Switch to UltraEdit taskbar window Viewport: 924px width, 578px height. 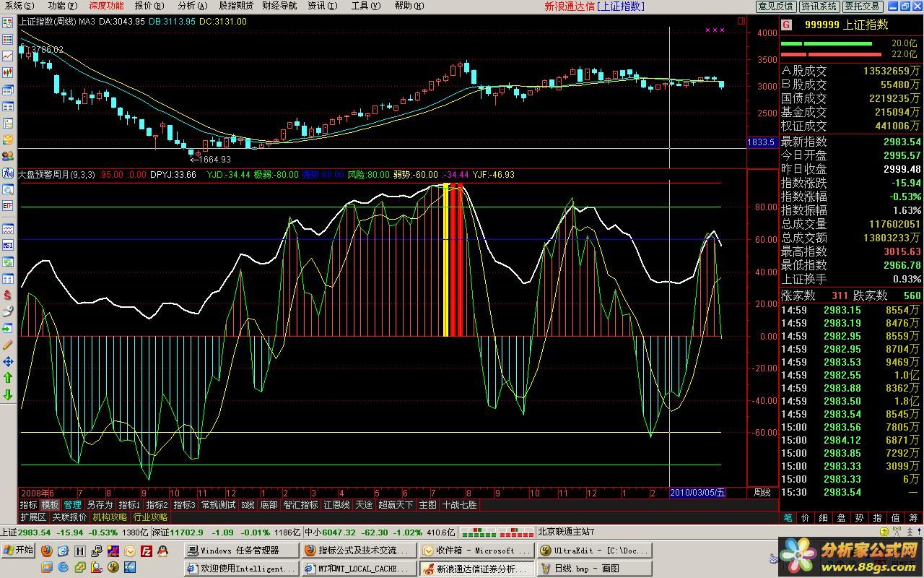coord(594,551)
